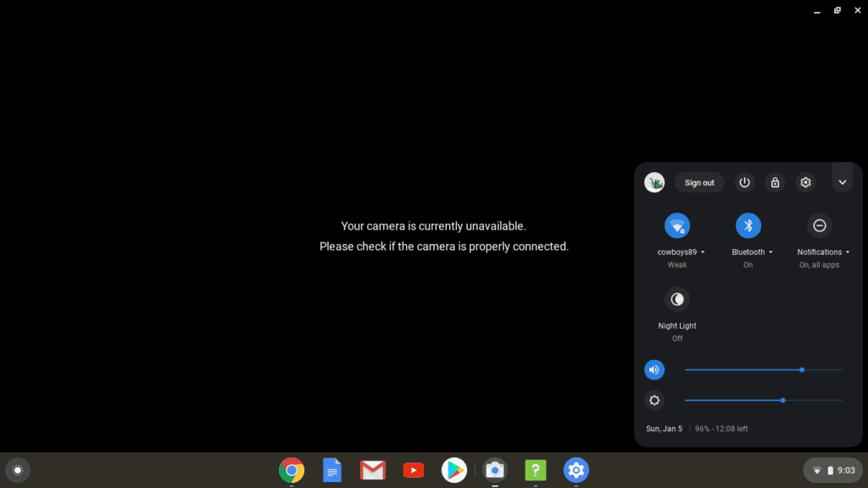Open the Settings gear in quick settings

pyautogui.click(x=805, y=182)
